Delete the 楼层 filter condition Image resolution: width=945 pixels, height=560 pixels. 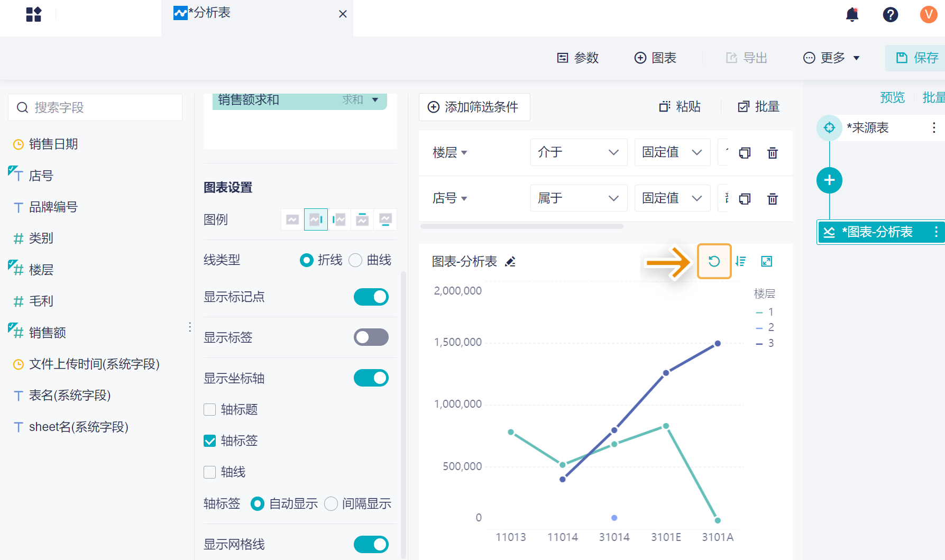point(773,153)
